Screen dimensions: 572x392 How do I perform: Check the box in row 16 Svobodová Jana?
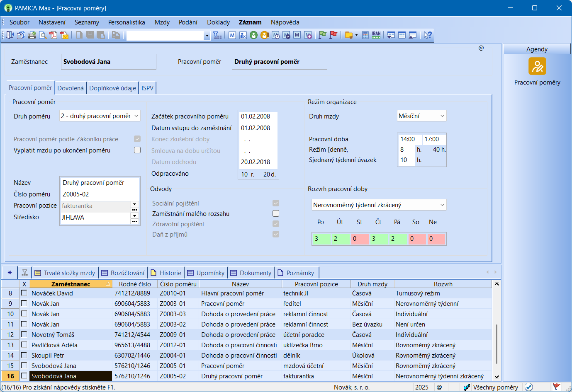[24, 376]
